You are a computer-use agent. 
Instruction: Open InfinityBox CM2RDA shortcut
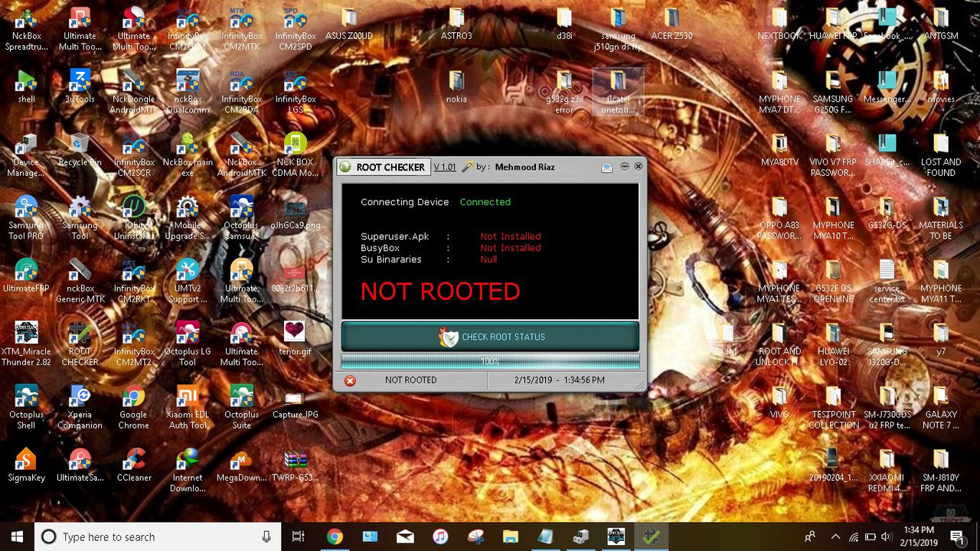pos(241,92)
